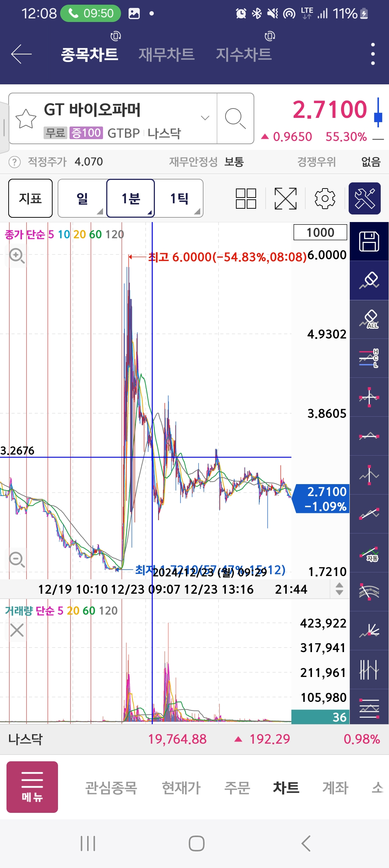Save chart with the floppy disk icon
Viewport: 389px width, 868px height.
[x=369, y=242]
